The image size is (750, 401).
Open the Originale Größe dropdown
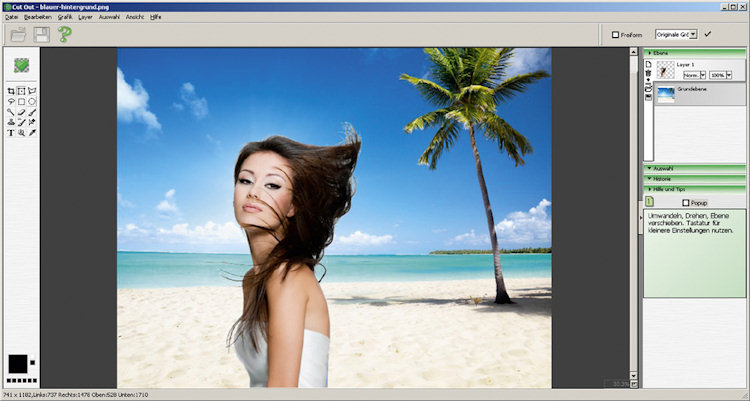(x=675, y=34)
